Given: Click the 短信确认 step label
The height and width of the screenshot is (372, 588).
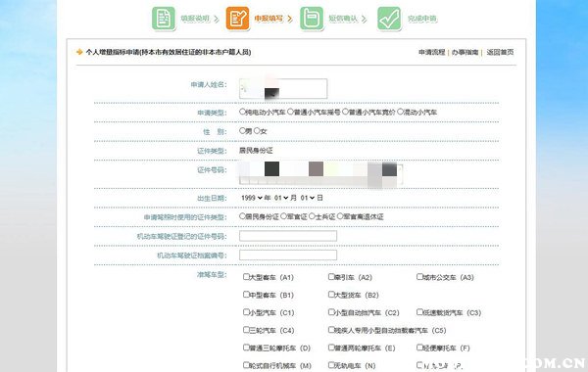Looking at the screenshot, I should click(x=343, y=19).
